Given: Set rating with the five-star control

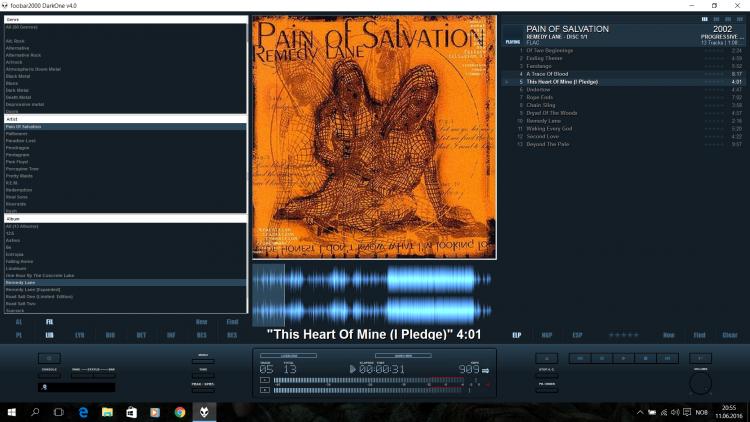Looking at the screenshot, I should (623, 335).
